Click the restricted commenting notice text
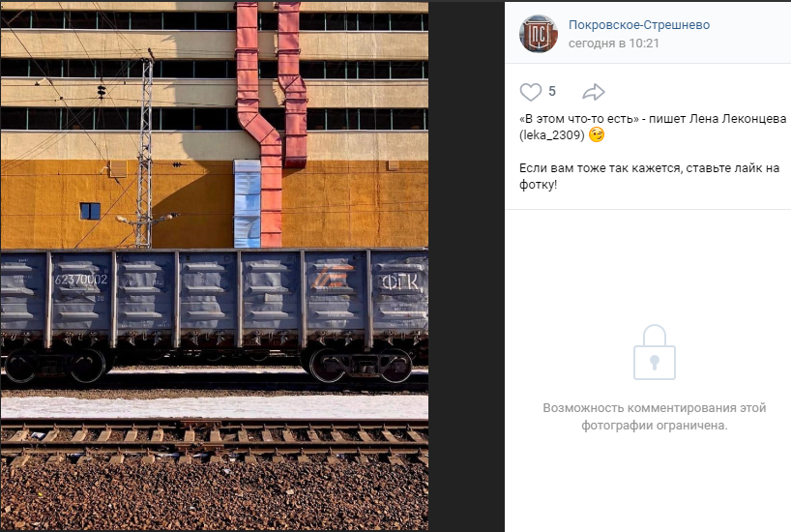Viewport: 791px width, 532px height. pyautogui.click(x=655, y=417)
